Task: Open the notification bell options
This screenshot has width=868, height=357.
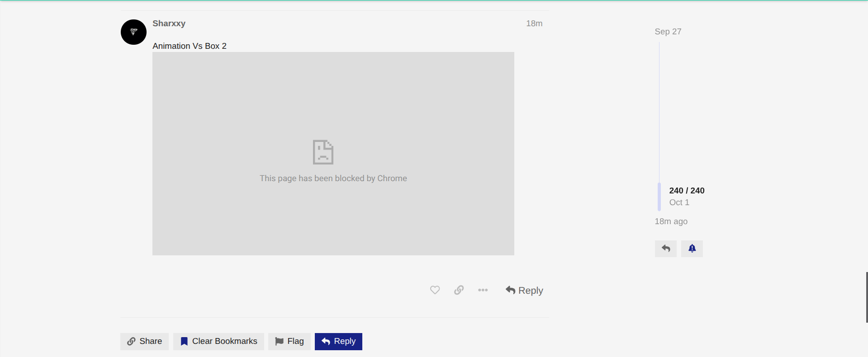Action: click(692, 249)
